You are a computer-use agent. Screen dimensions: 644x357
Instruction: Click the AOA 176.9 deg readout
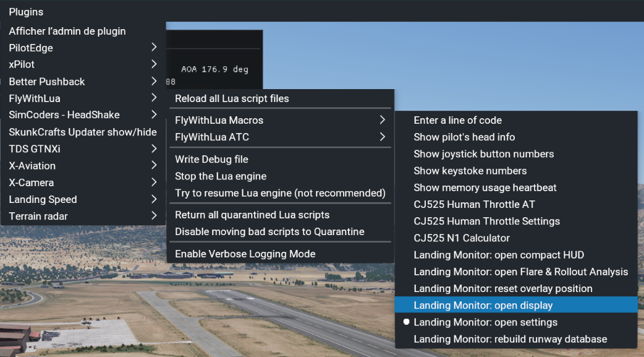(x=215, y=69)
